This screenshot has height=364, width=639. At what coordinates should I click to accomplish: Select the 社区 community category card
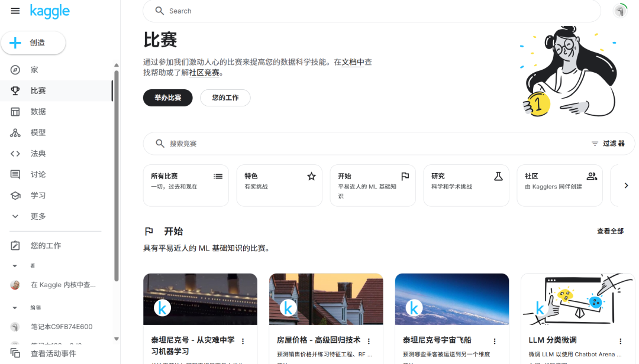point(560,186)
